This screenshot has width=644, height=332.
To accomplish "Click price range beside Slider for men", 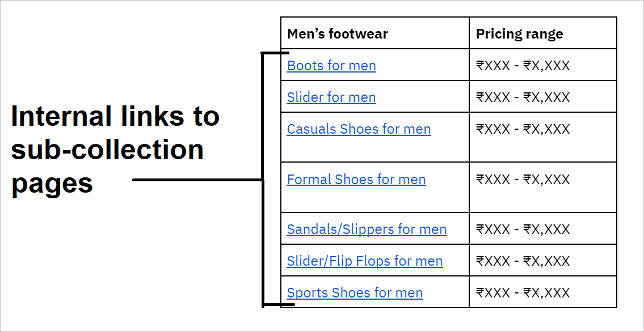I will tap(543, 96).
